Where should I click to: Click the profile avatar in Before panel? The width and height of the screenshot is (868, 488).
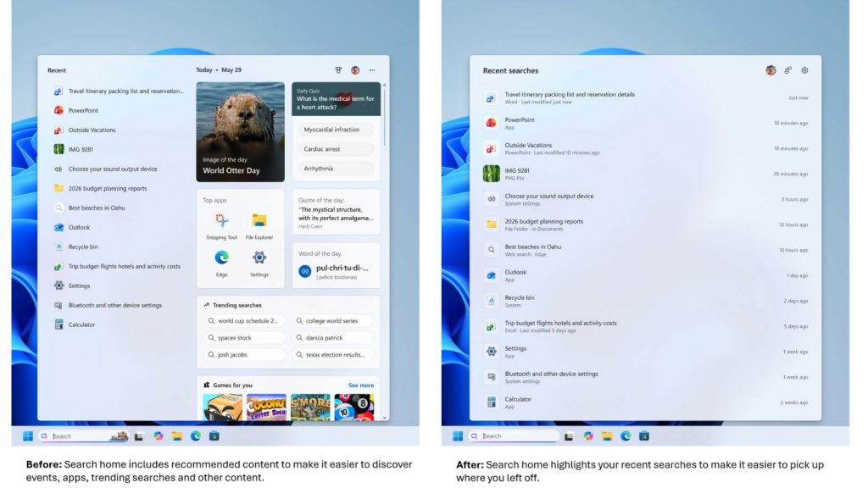(x=355, y=70)
